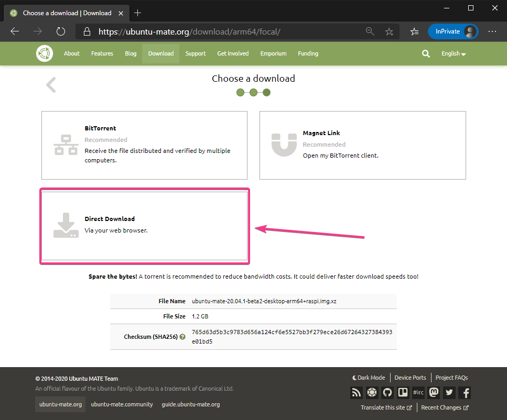Open the site search magnifier icon
Screen dimensions: 507x420
(426, 53)
